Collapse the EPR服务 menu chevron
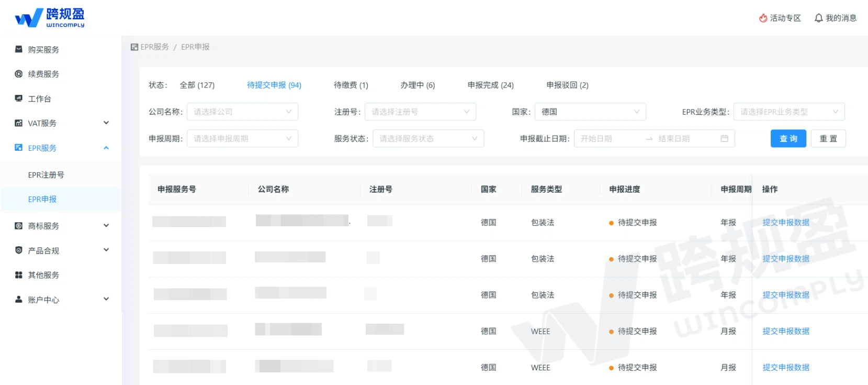The height and width of the screenshot is (385, 868). coord(106,148)
